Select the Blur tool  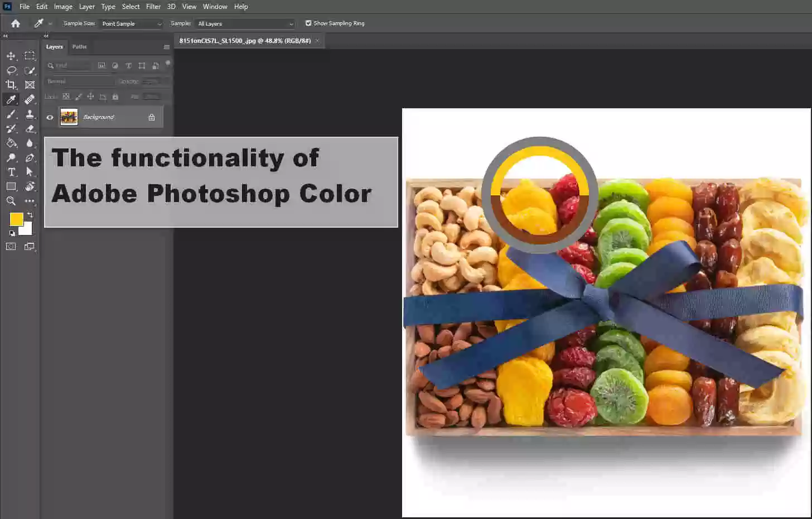[x=30, y=143]
